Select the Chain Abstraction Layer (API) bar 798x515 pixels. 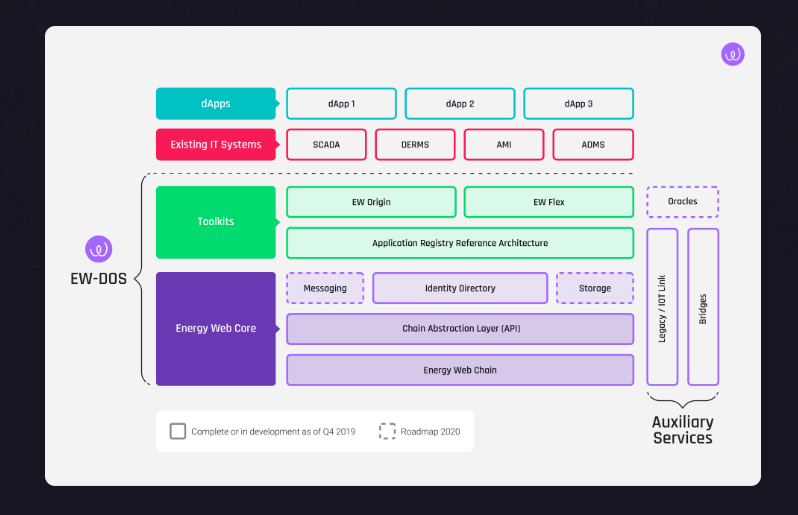tap(460, 329)
